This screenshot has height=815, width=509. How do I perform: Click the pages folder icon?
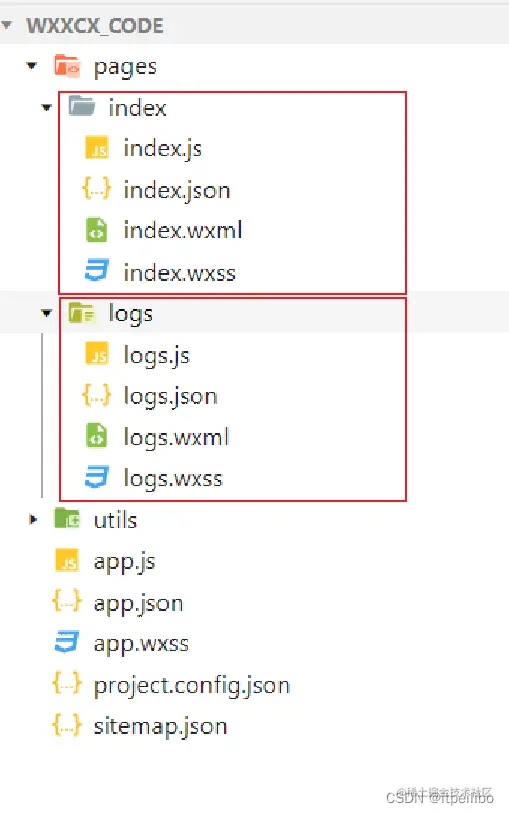(x=67, y=66)
